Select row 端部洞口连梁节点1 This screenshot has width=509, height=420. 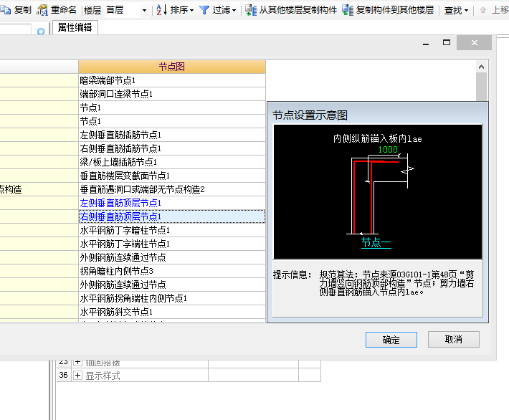(x=172, y=94)
